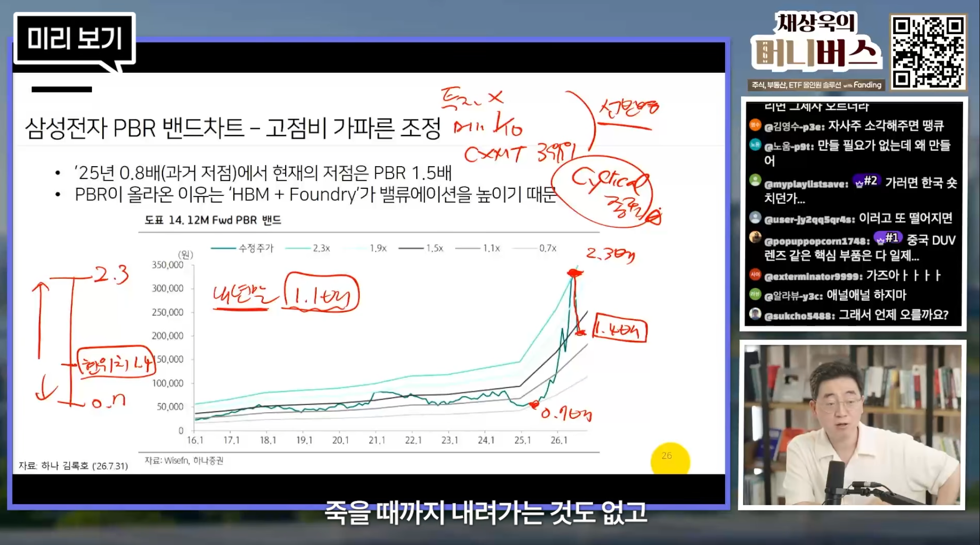Click the bullet about '25년 0.8배 과거 저점

[263, 172]
